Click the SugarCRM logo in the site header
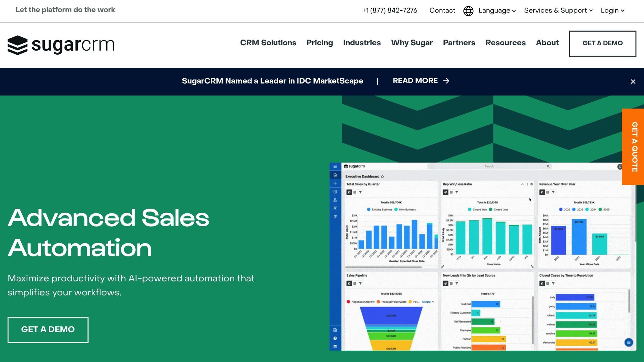644x362 pixels. coord(61,45)
